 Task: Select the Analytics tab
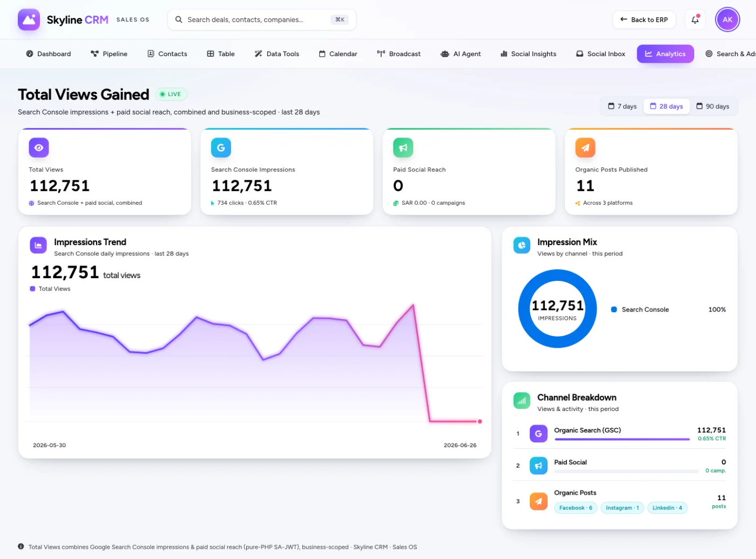point(665,54)
